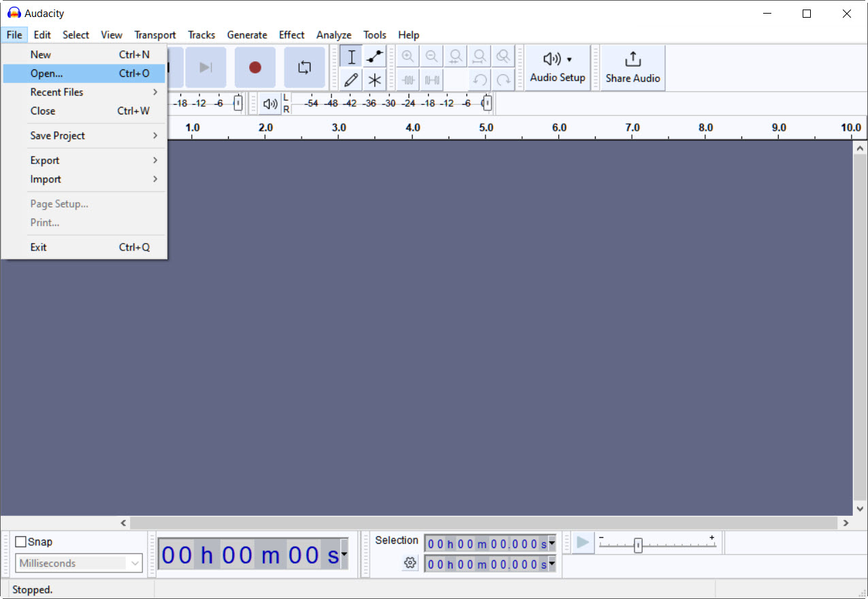Open the Tracks menu
868x599 pixels.
(202, 35)
